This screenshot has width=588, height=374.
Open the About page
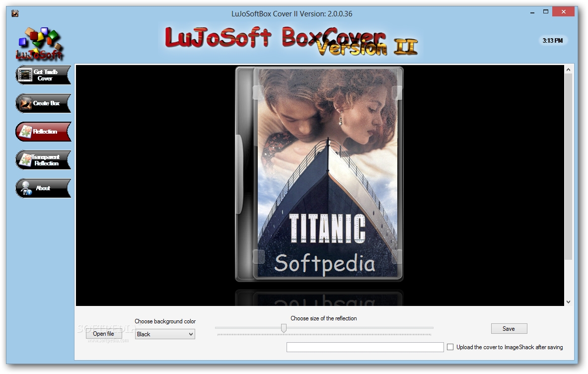point(43,188)
